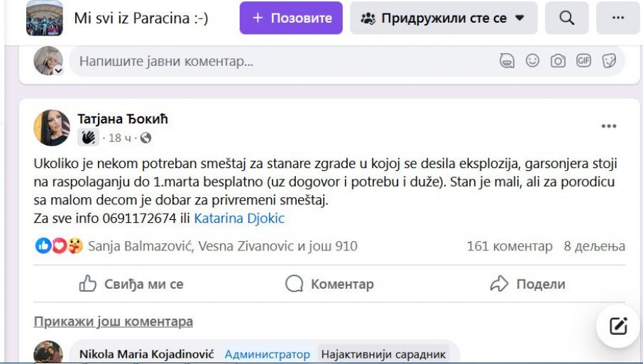The image size is (643, 364).
Task: Open the group three-dots menu
Action: pyautogui.click(x=617, y=18)
